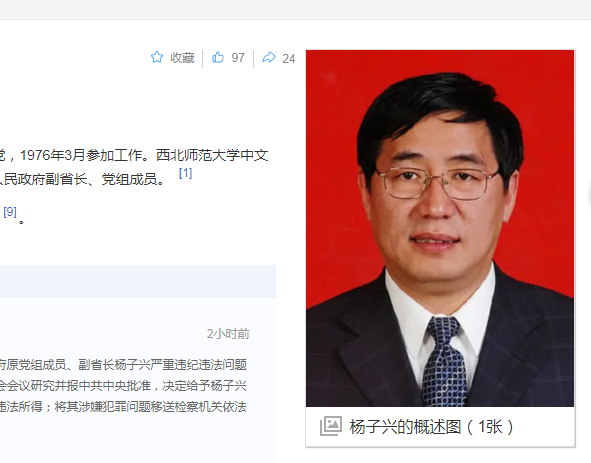Click the news line containing 报中共中央批准
The height and width of the screenshot is (463, 591).
(123, 386)
